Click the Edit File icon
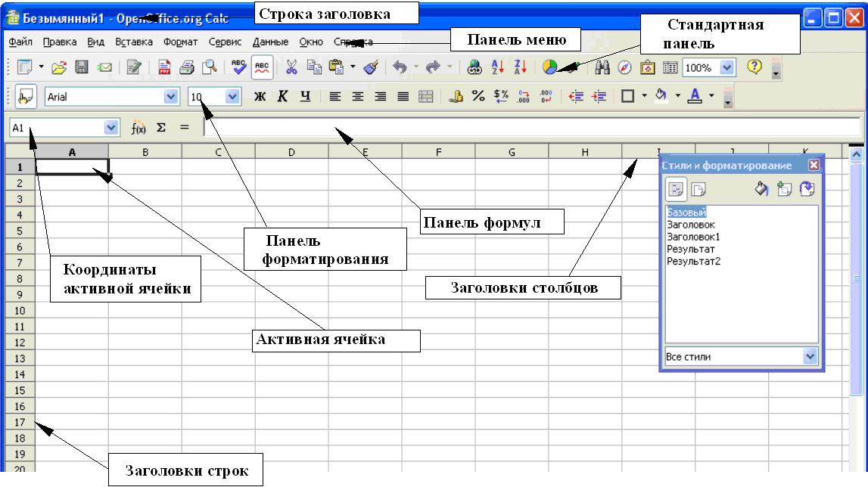Screen dimensions: 868x487 point(134,67)
